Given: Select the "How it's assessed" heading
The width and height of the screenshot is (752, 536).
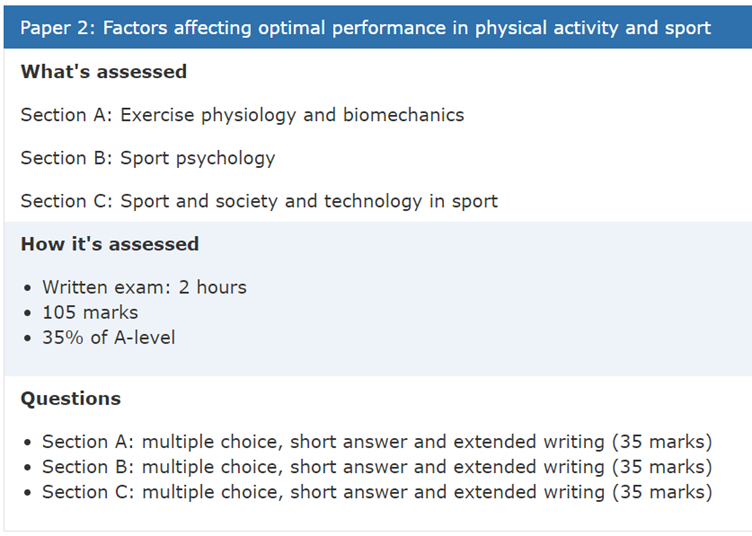Looking at the screenshot, I should click(x=109, y=244).
